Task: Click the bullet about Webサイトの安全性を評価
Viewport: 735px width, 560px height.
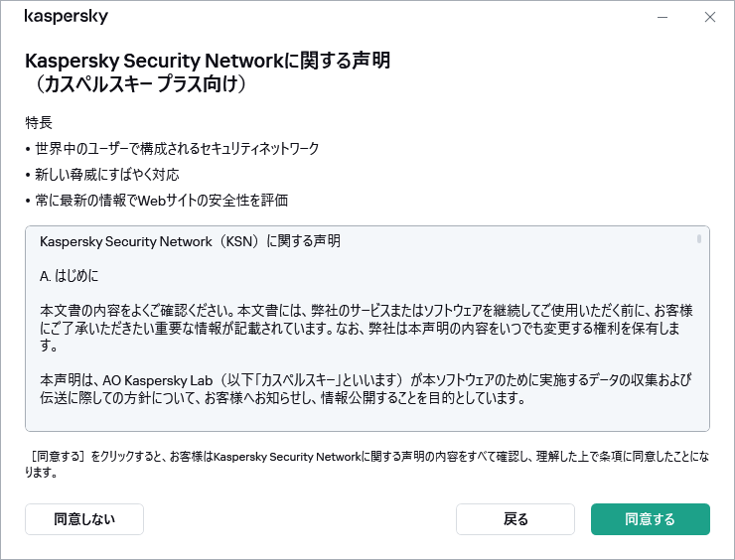Action: click(161, 201)
